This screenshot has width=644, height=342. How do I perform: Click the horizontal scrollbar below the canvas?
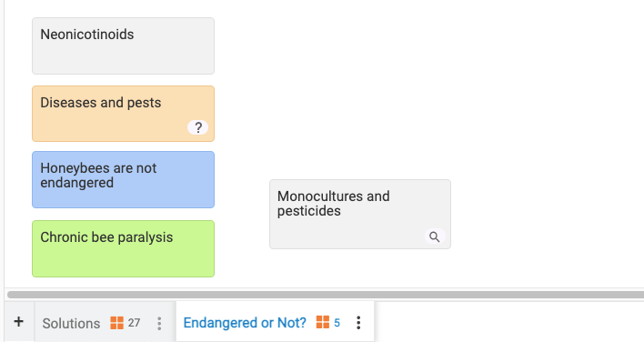coord(326,295)
